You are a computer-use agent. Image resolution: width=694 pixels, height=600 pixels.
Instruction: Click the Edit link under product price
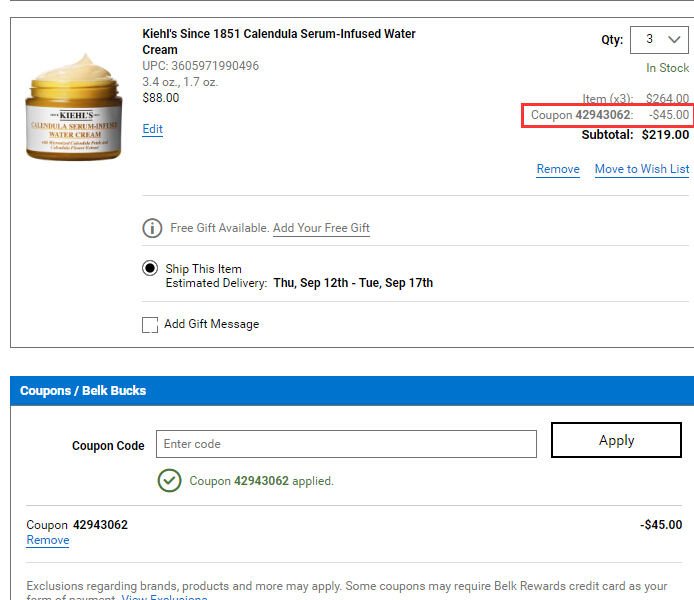tap(152, 129)
